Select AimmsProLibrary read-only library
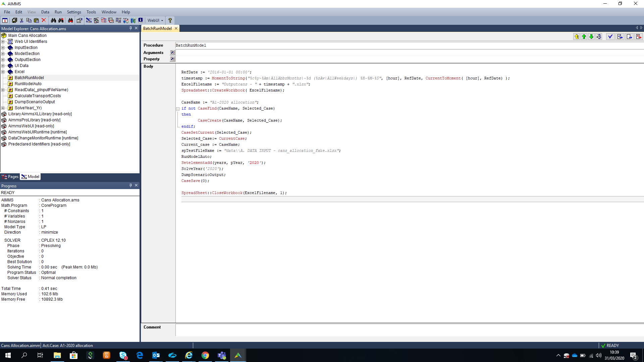 tap(34, 120)
